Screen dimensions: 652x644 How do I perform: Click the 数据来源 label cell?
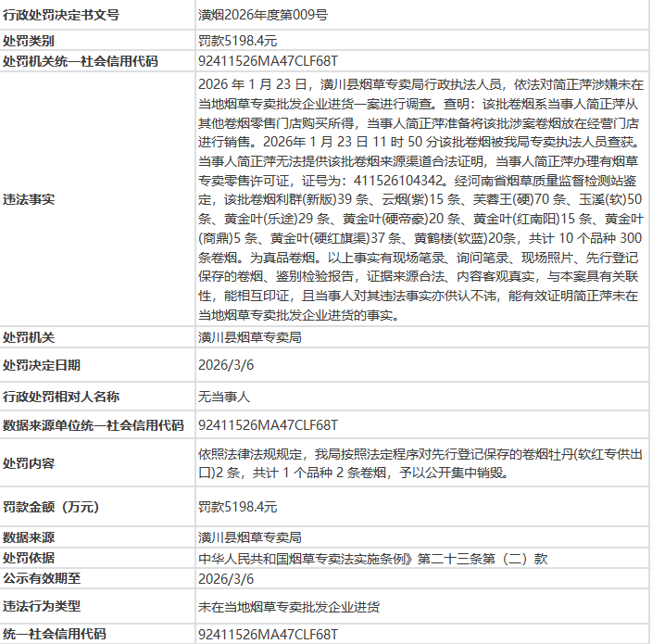pos(29,537)
